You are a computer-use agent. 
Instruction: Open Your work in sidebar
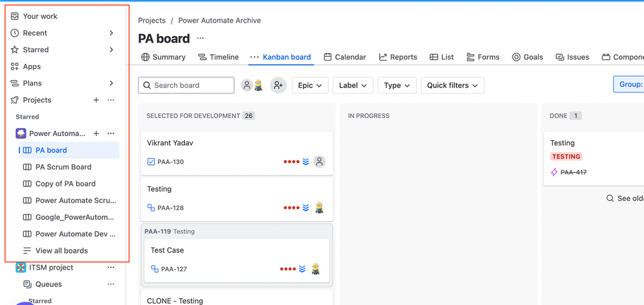pyautogui.click(x=34, y=16)
